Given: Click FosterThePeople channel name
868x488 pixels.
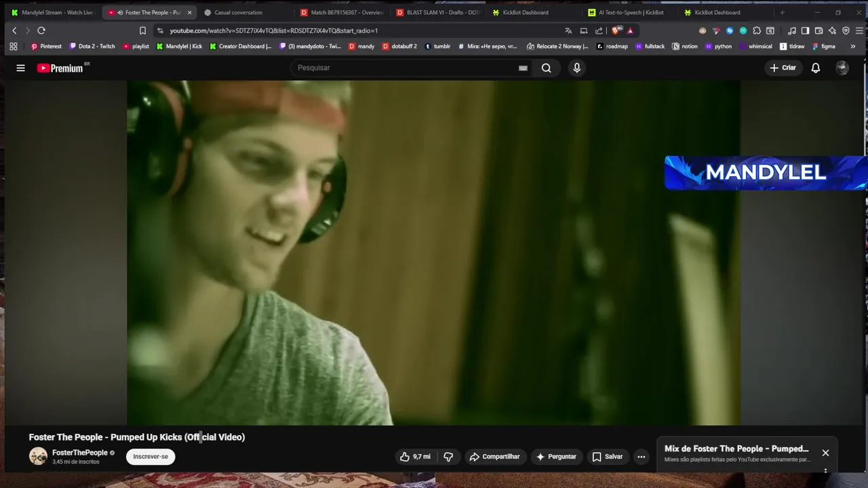Looking at the screenshot, I should click(80, 453).
